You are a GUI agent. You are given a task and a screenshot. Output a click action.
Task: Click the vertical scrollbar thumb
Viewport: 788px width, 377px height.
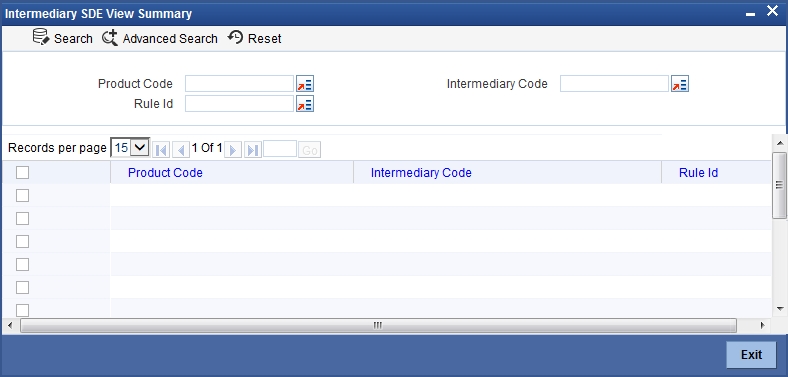tap(779, 185)
